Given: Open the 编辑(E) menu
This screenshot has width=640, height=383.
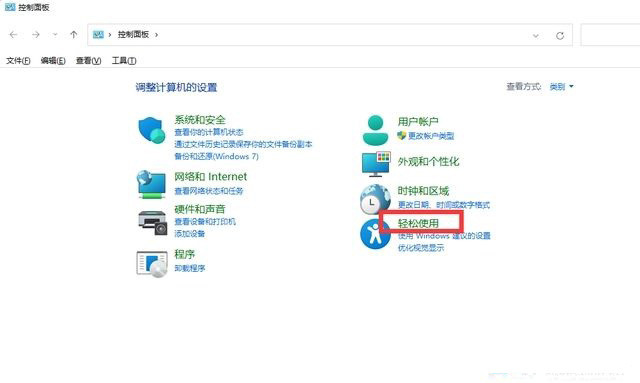Looking at the screenshot, I should pyautogui.click(x=53, y=60).
